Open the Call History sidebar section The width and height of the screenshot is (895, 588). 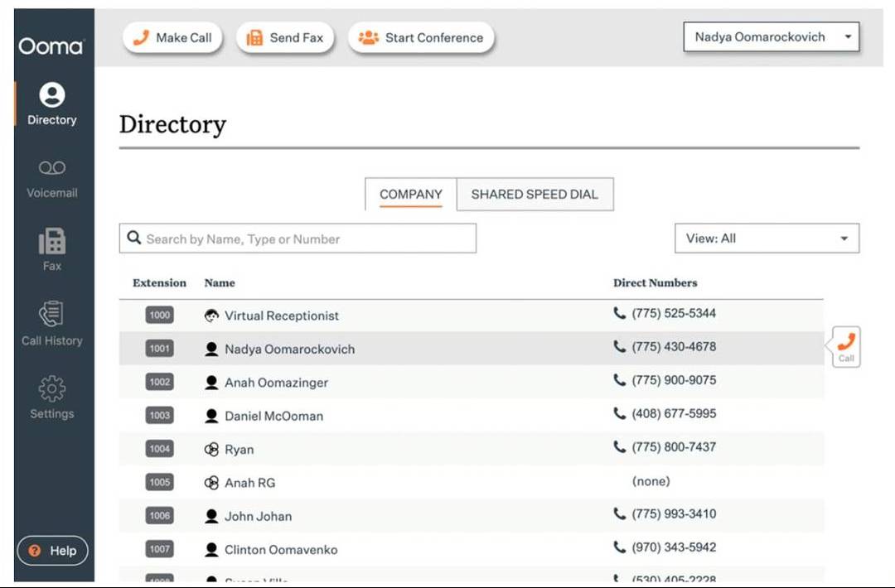point(52,323)
